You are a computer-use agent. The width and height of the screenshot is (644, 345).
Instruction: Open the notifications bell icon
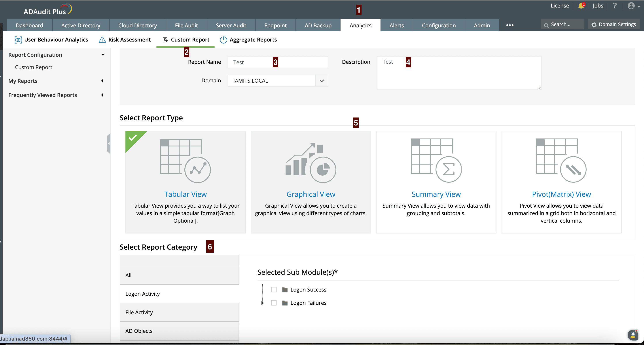580,6
